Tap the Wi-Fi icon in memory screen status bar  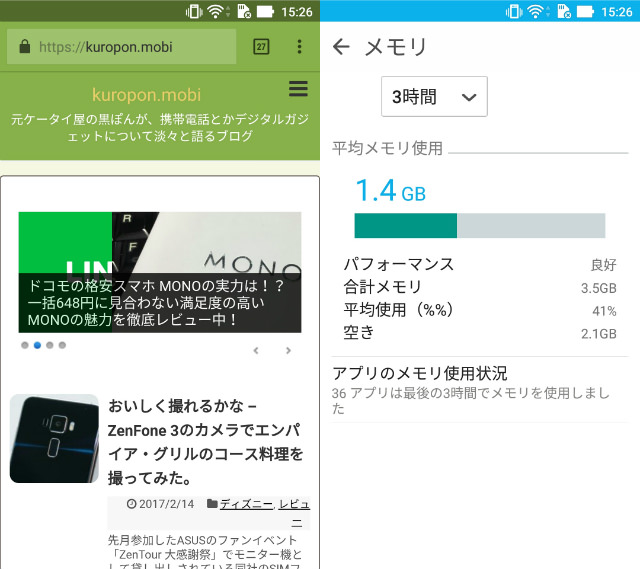[x=535, y=11]
